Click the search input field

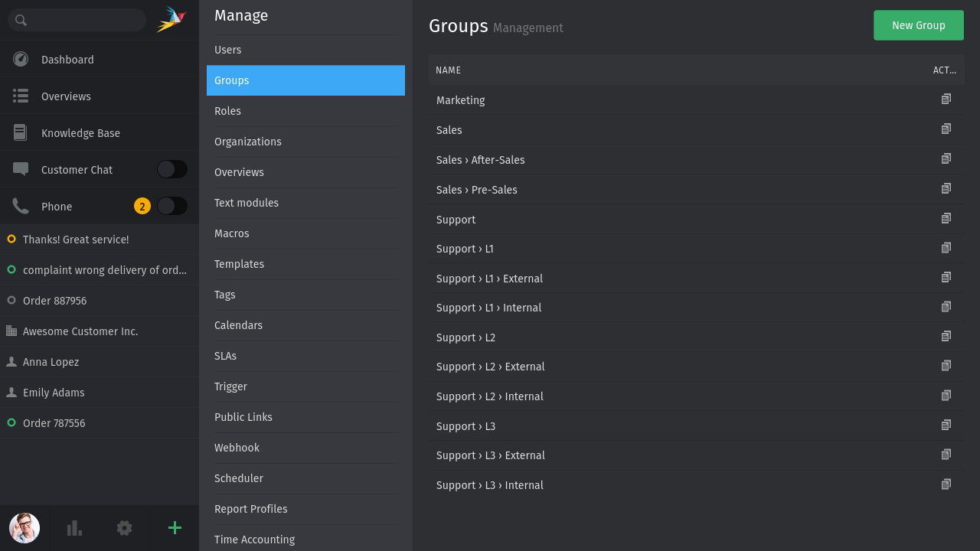pos(77,20)
